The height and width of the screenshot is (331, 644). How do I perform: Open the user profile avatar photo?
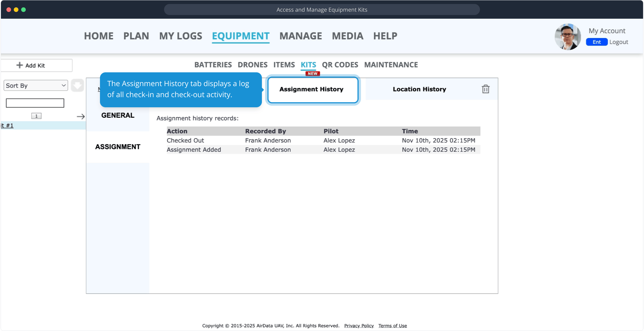pyautogui.click(x=568, y=36)
